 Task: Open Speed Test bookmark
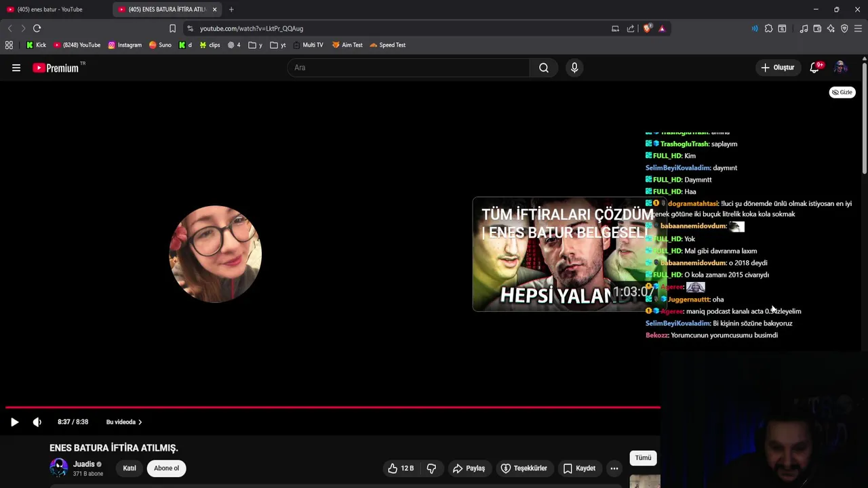387,45
